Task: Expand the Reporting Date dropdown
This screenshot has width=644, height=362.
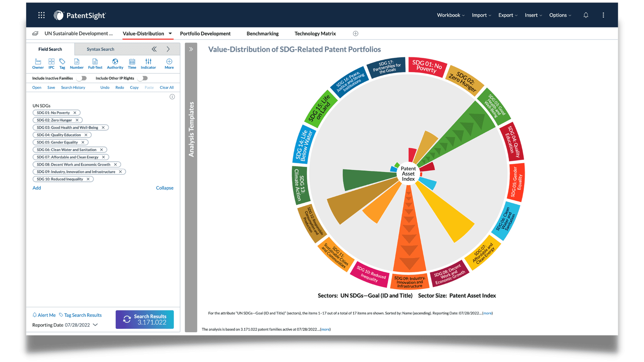Action: 95,325
